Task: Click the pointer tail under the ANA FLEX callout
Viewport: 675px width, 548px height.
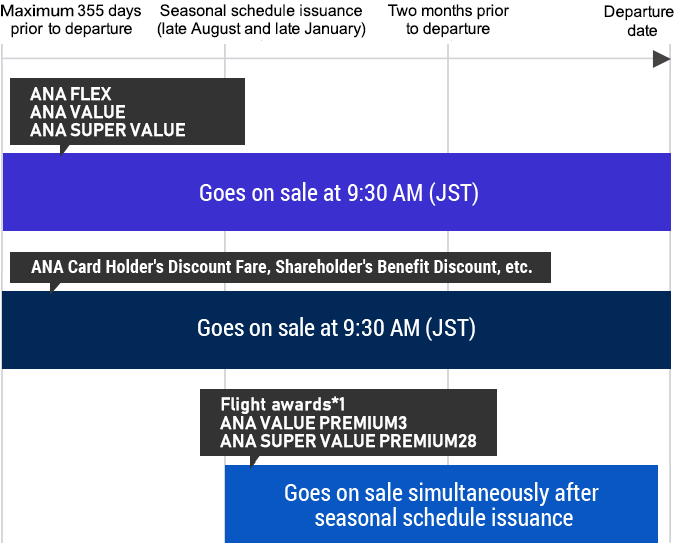Action: click(x=63, y=149)
